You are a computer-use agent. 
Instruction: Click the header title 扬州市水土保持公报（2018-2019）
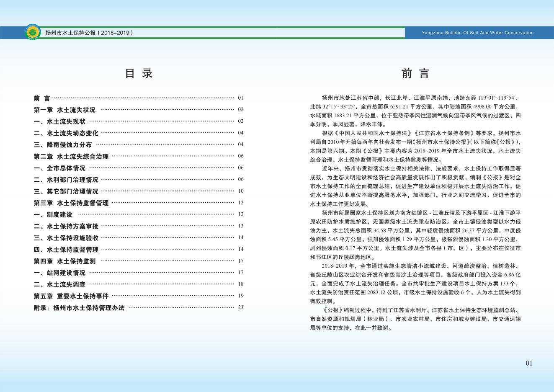point(89,32)
